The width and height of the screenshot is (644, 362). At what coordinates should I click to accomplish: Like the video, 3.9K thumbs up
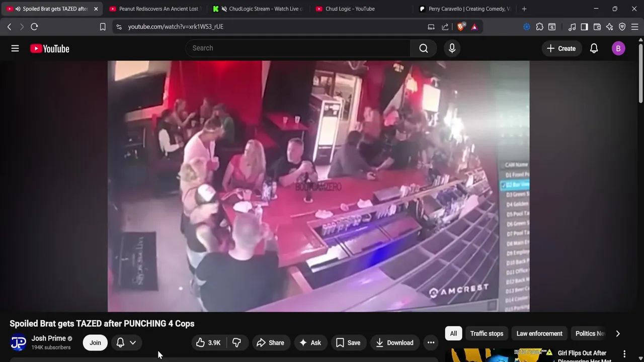point(208,343)
